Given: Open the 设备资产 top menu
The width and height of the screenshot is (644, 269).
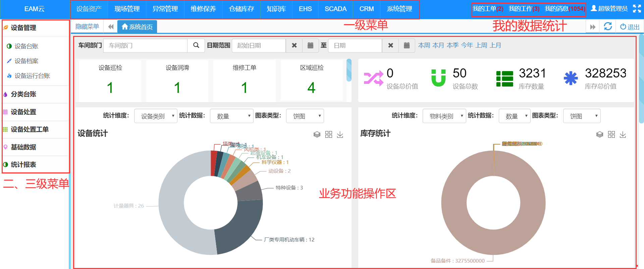Looking at the screenshot, I should click(89, 9).
